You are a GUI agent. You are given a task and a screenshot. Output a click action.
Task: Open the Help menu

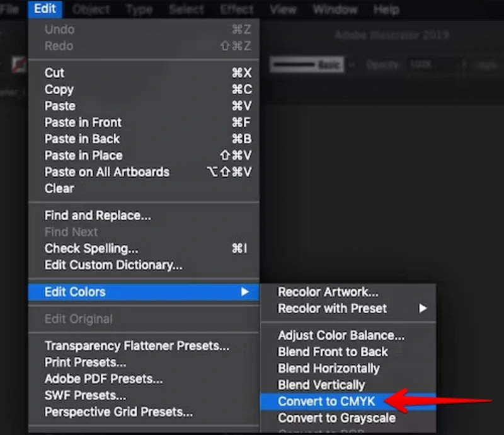386,9
